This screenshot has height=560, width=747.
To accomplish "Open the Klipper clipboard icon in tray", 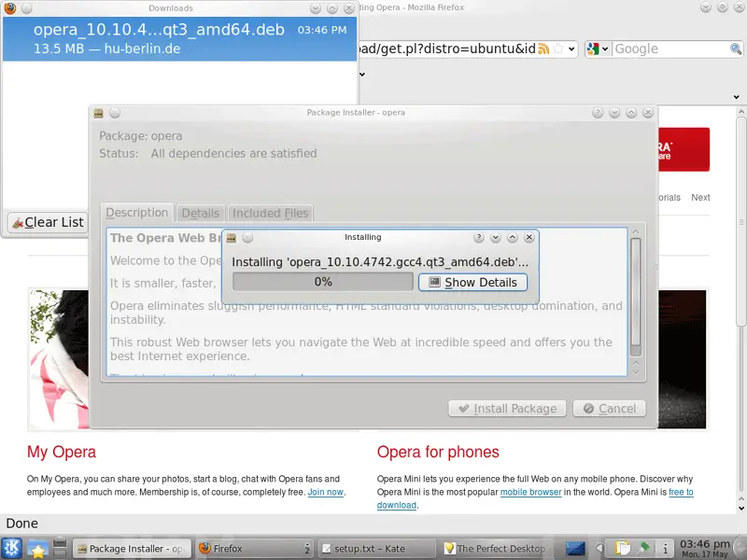I will [622, 549].
